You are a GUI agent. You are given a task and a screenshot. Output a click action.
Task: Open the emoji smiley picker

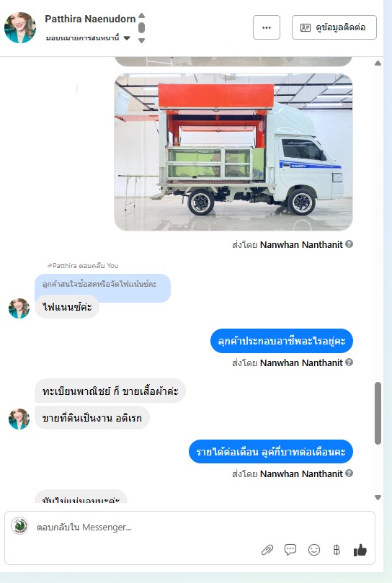(x=314, y=550)
